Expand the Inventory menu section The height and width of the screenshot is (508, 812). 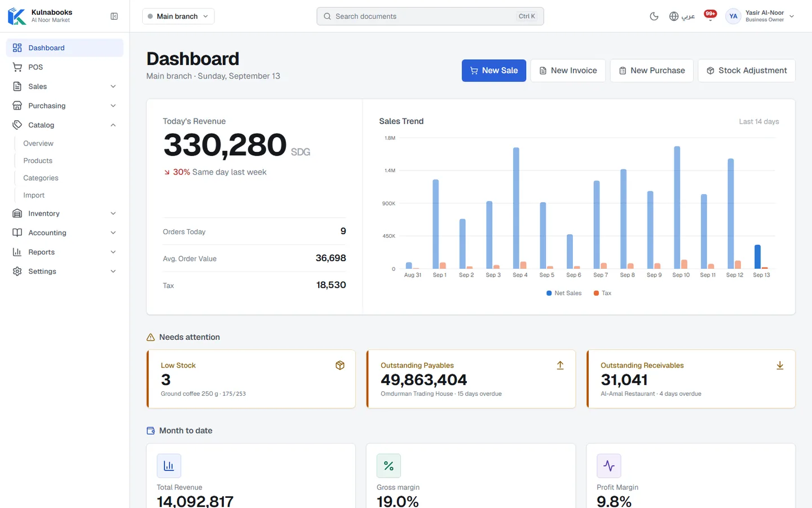(65, 213)
